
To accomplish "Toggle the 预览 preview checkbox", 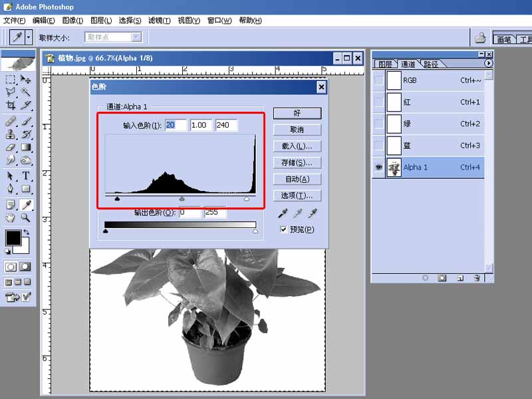I will coord(284,229).
